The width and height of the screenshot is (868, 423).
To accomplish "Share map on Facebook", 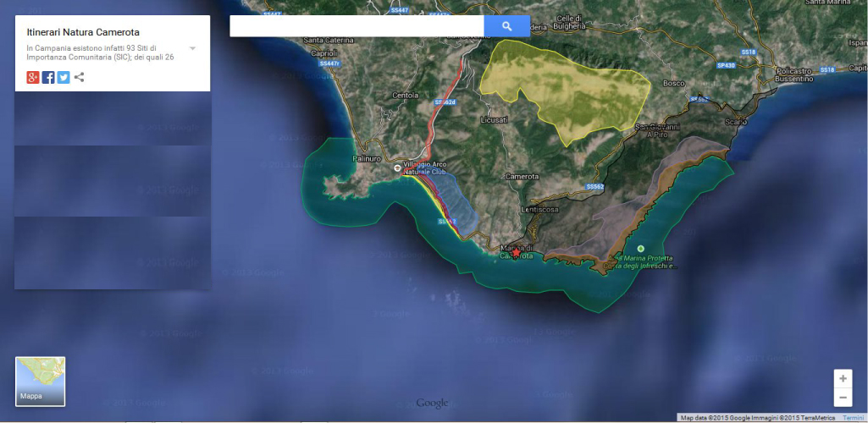I will click(48, 78).
